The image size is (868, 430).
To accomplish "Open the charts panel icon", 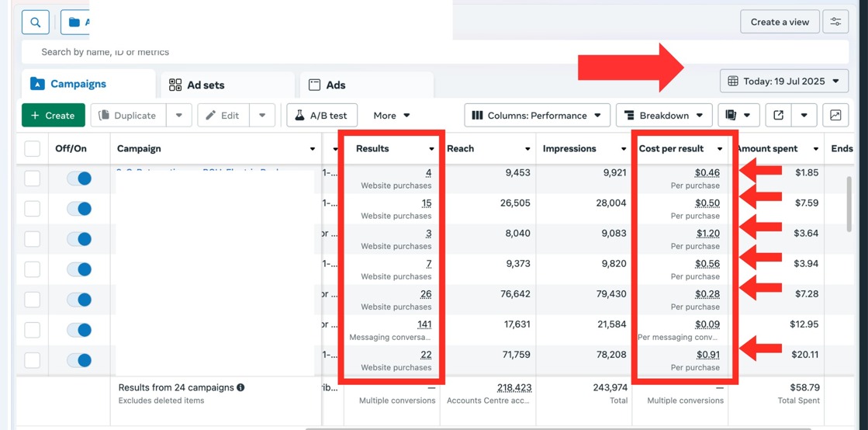I will [x=835, y=116].
